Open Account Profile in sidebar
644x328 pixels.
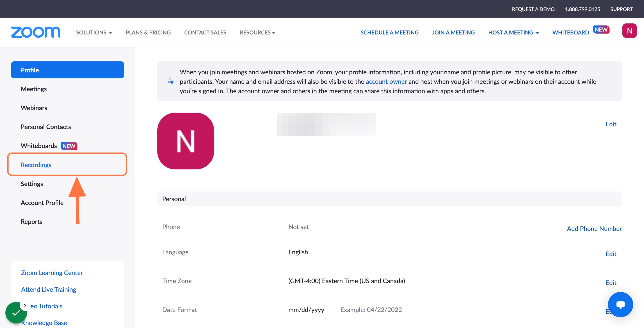(42, 203)
